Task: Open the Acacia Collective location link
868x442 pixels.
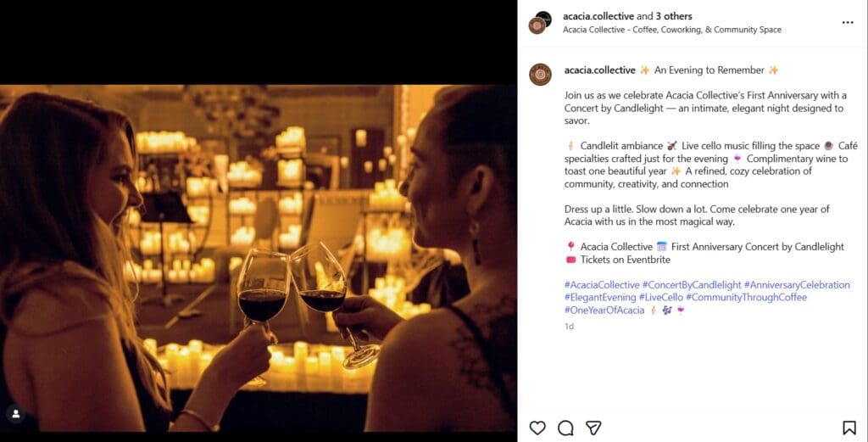Action: [672, 30]
